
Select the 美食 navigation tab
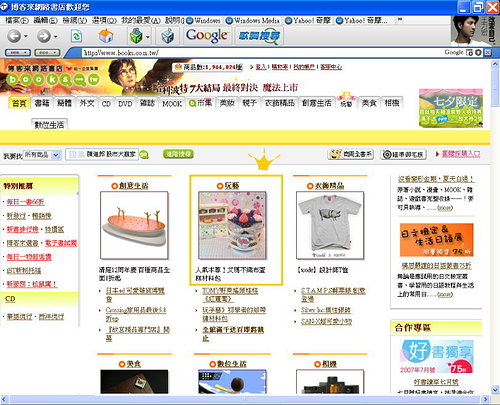tap(369, 103)
